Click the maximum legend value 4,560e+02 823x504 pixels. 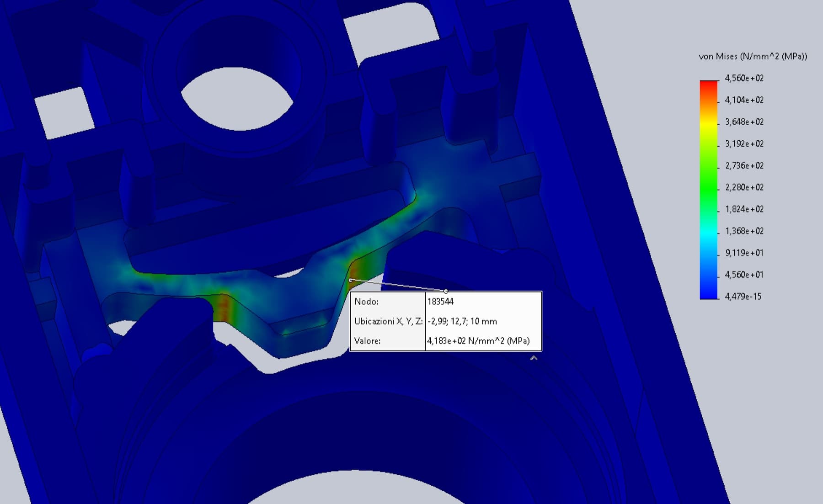pos(744,78)
